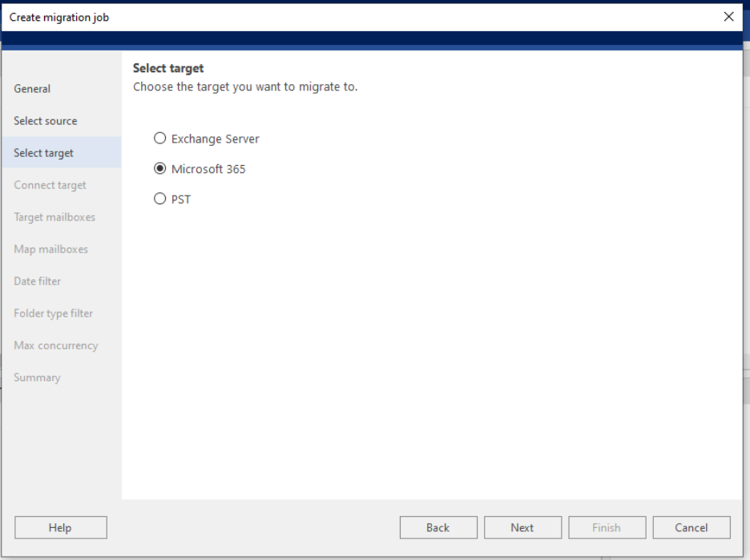
Task: Cancel the migration job wizard
Action: (692, 527)
